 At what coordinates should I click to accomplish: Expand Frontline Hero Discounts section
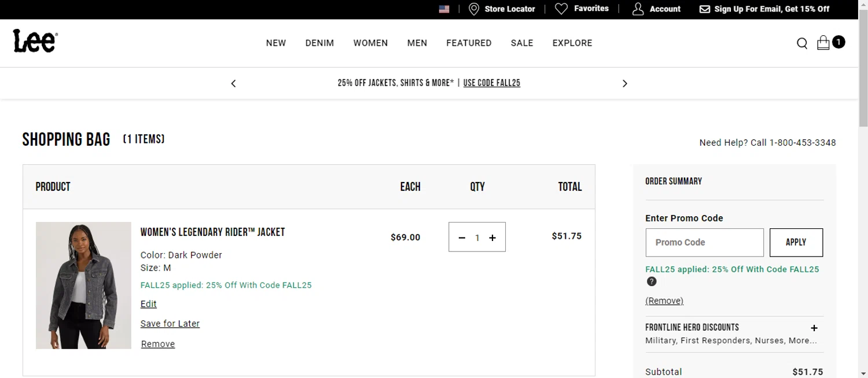coord(814,328)
